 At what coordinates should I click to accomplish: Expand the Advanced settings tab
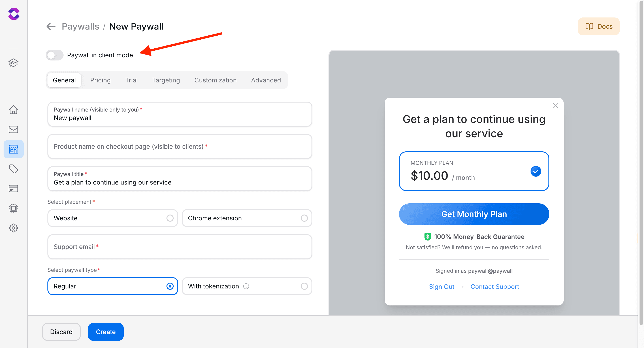coord(266,80)
